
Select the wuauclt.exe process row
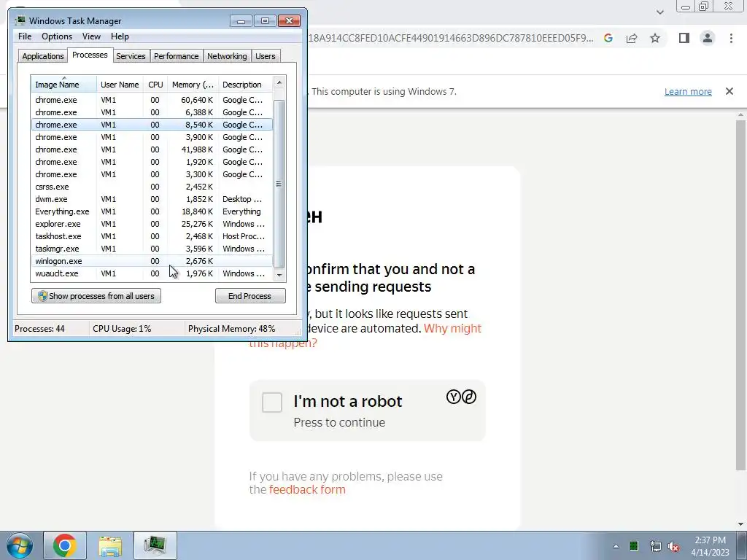click(x=152, y=273)
